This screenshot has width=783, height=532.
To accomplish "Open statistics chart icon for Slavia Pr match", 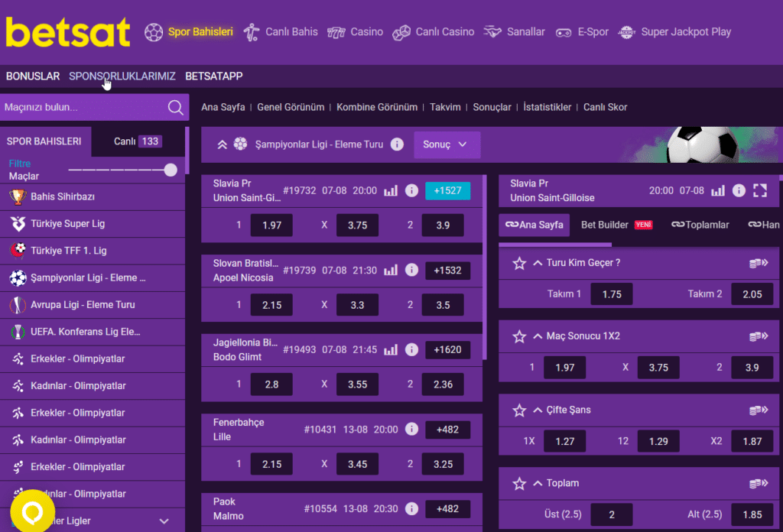I will tap(391, 190).
